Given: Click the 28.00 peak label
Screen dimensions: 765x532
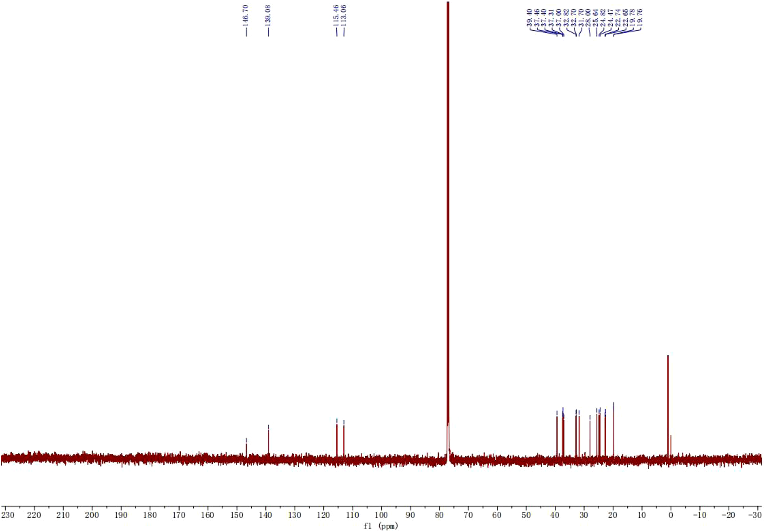Looking at the screenshot, I should pyautogui.click(x=588, y=17).
